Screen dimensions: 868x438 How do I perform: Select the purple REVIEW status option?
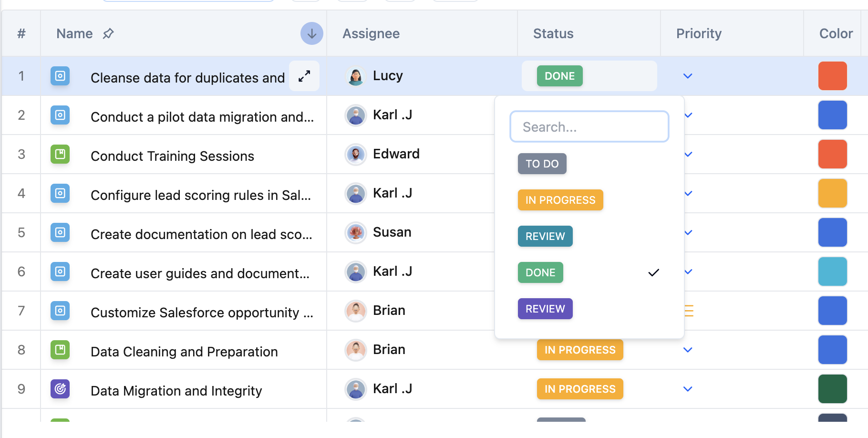(545, 309)
